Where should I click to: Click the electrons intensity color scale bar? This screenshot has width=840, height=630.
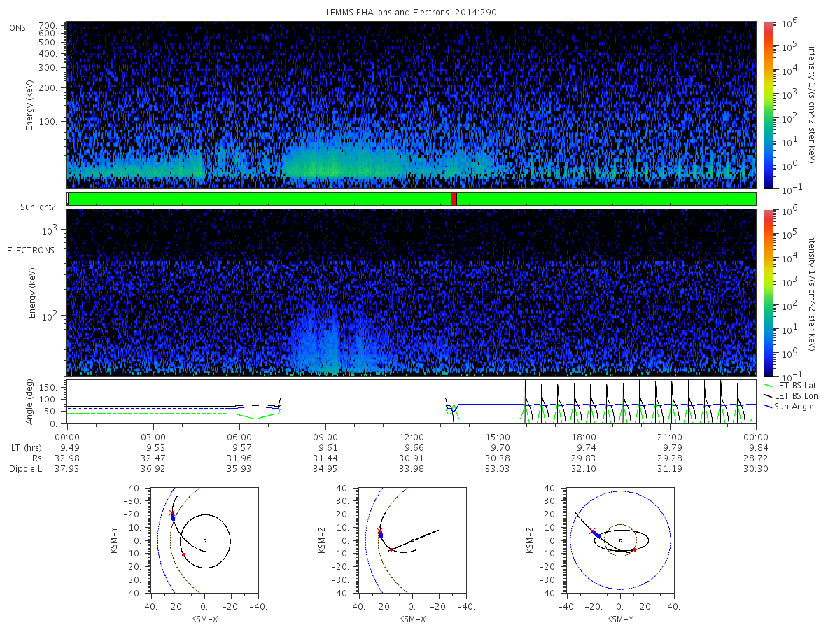point(767,292)
